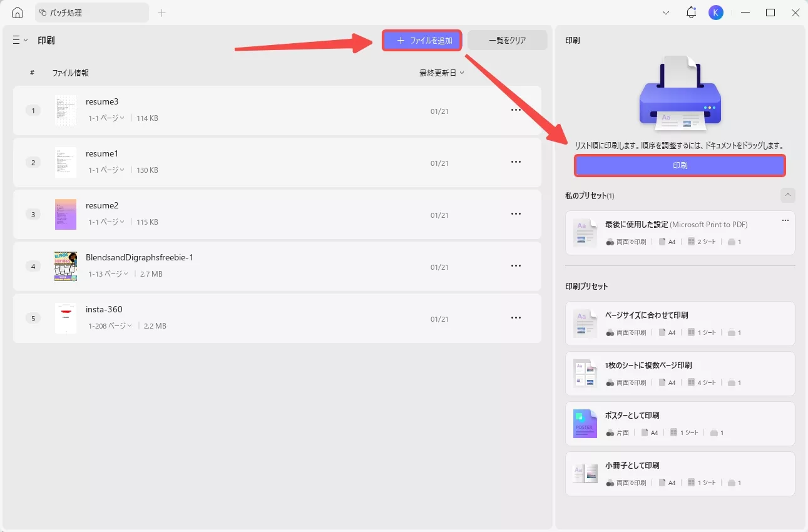This screenshot has width=808, height=532.
Task: Click the 115 KB file size
Action: click(147, 222)
